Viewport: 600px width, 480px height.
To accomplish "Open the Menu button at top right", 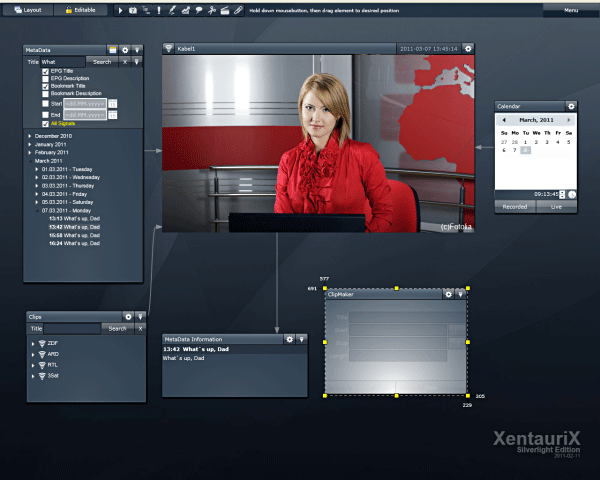I will click(571, 10).
